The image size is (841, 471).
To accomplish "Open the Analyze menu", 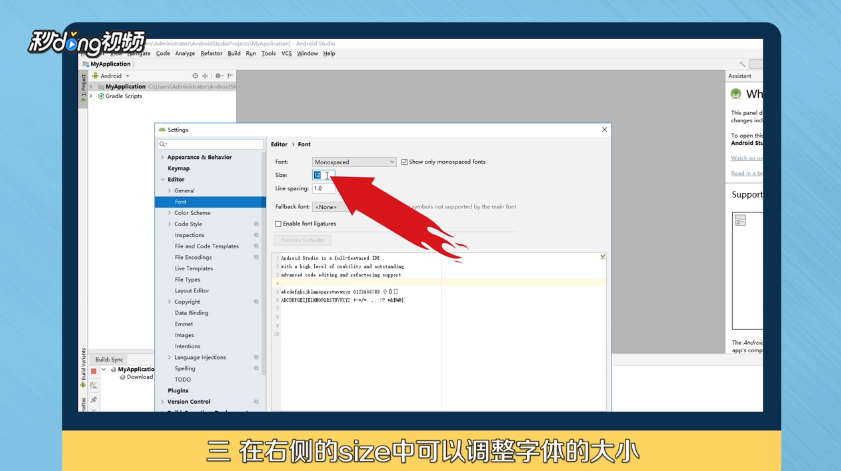I will [185, 54].
